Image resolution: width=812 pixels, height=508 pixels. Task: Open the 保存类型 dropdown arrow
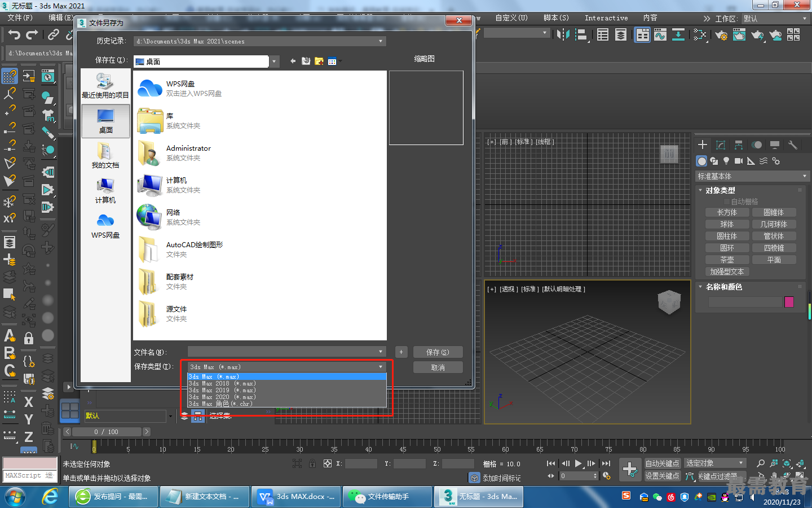pyautogui.click(x=381, y=367)
